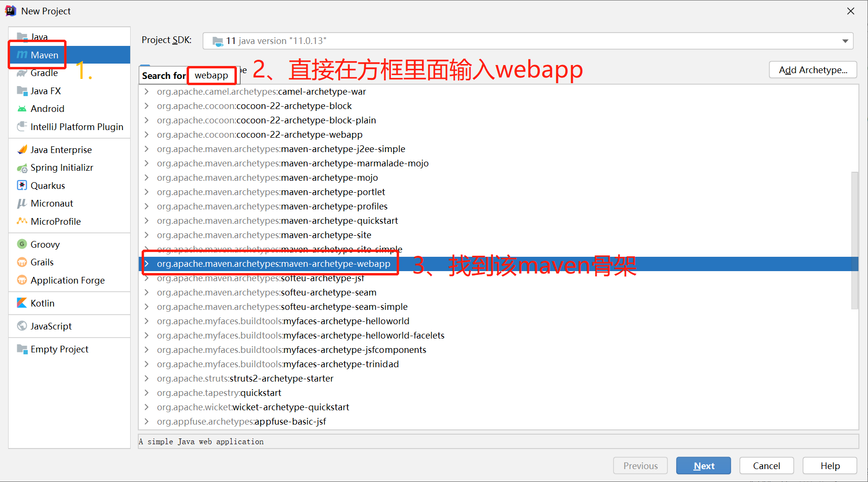868x482 pixels.
Task: Click the Next button
Action: click(x=703, y=466)
